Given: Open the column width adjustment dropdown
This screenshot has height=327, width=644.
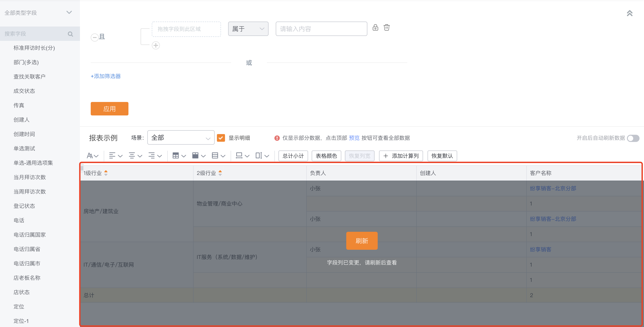Looking at the screenshot, I should 243,156.
